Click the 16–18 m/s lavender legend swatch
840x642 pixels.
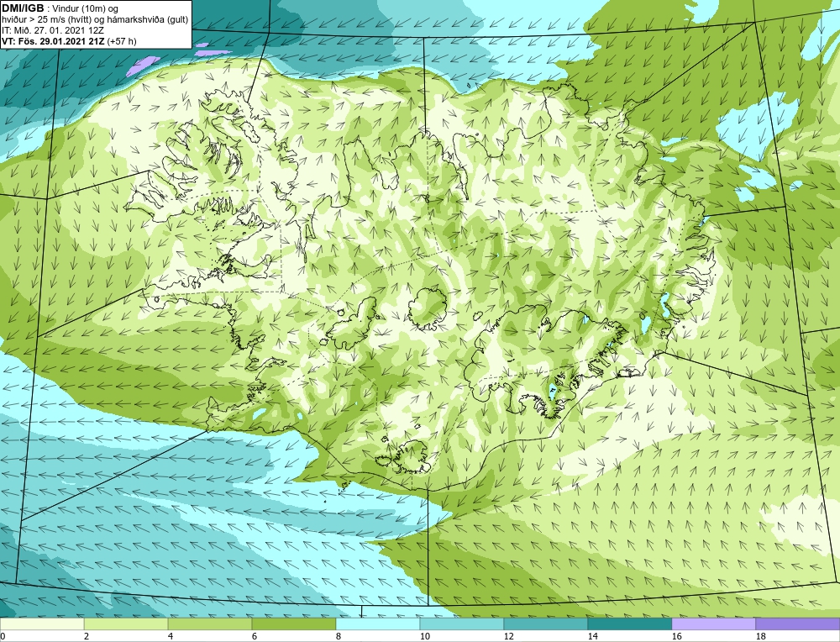click(713, 624)
